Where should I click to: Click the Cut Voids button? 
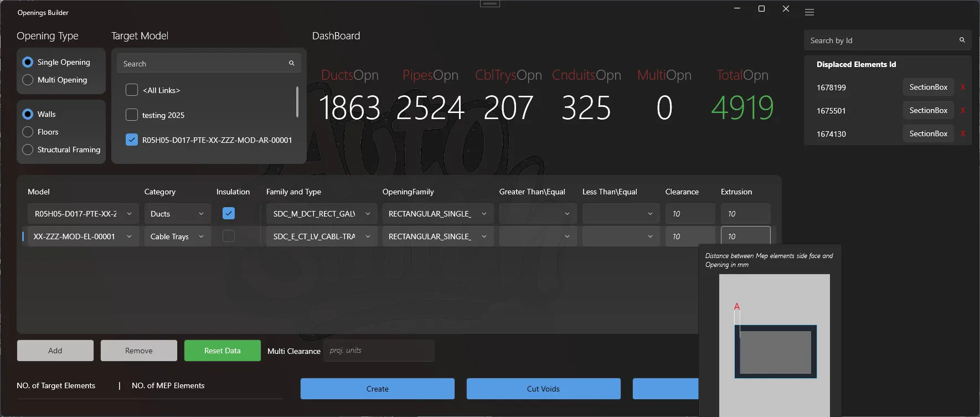(543, 389)
